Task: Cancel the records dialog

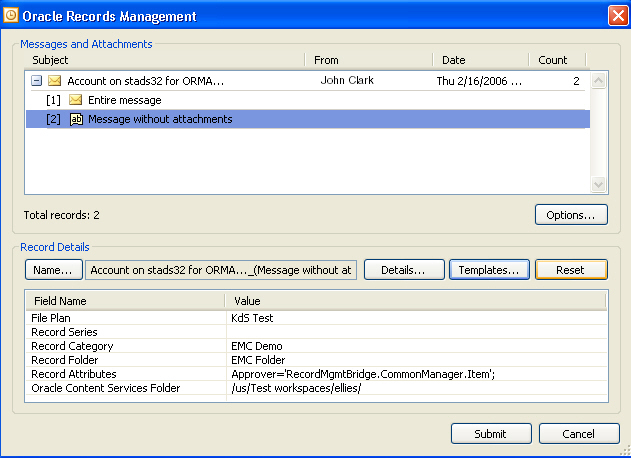Action: tap(579, 433)
